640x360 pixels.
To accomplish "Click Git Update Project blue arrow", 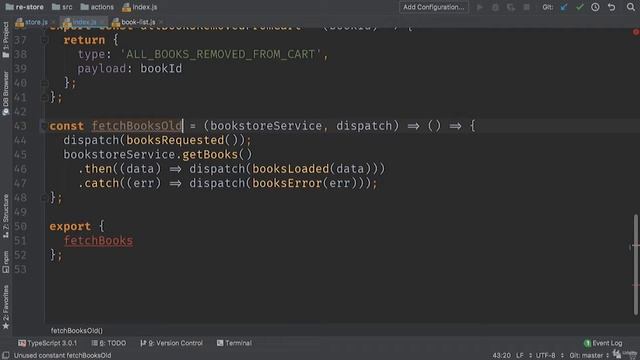I will pyautogui.click(x=564, y=7).
